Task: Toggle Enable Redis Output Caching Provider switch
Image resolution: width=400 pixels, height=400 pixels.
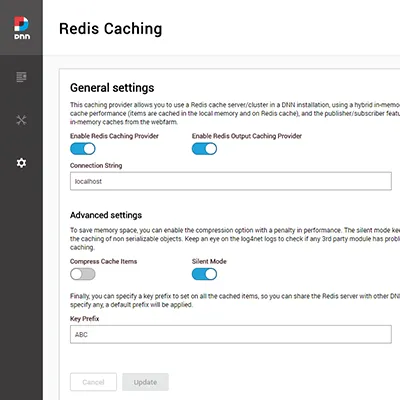Action: click(204, 149)
